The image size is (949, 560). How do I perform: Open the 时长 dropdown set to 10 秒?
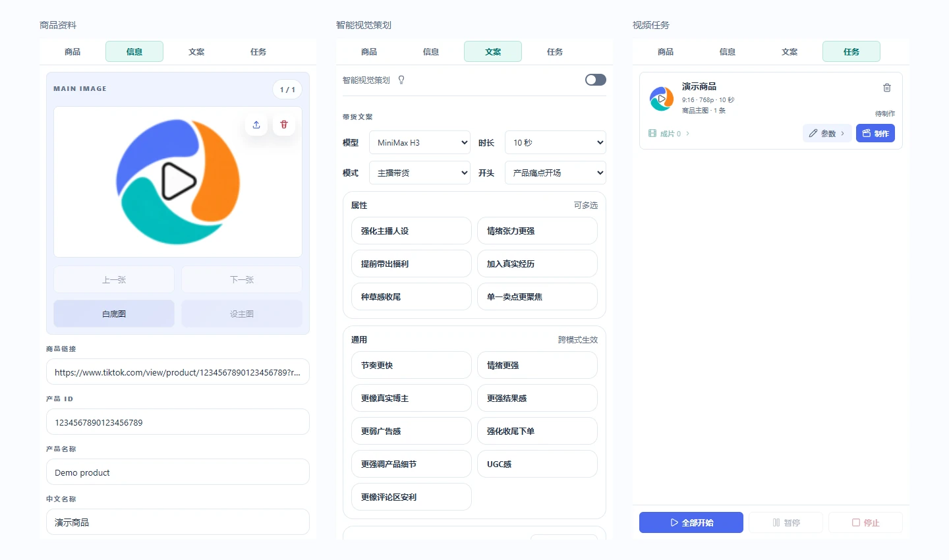(556, 142)
